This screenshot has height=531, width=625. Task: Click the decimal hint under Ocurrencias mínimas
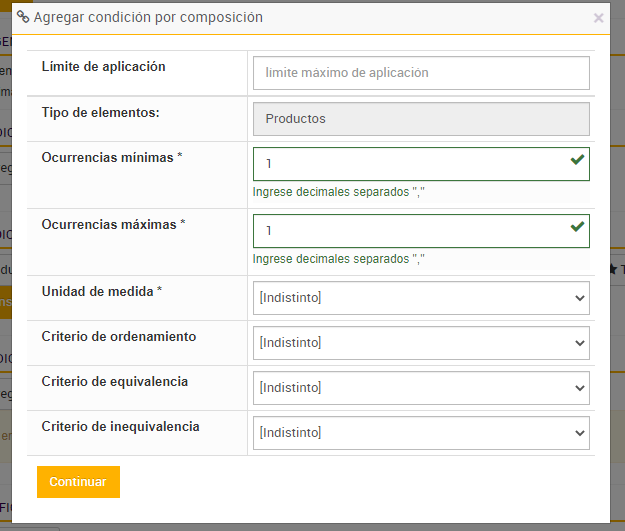339,192
